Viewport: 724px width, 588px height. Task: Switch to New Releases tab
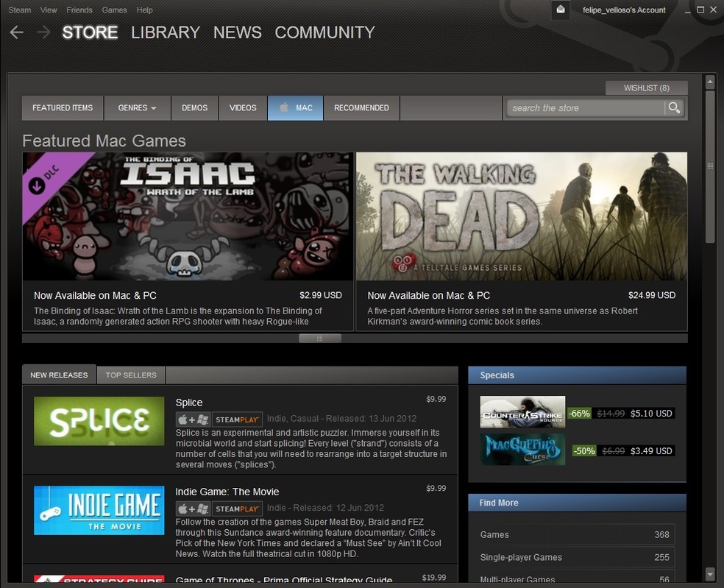click(59, 375)
